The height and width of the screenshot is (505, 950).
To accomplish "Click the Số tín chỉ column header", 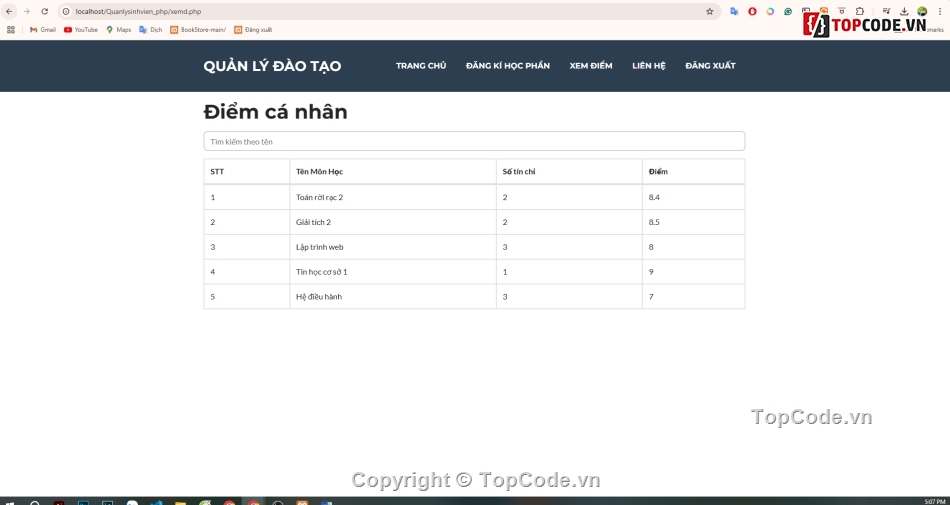I will pyautogui.click(x=569, y=171).
